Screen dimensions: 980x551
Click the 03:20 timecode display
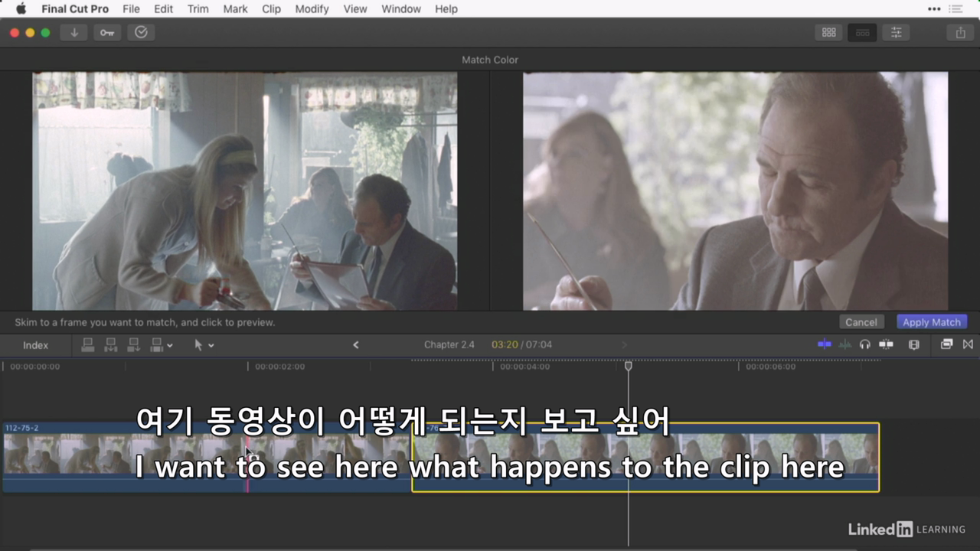[x=505, y=344]
